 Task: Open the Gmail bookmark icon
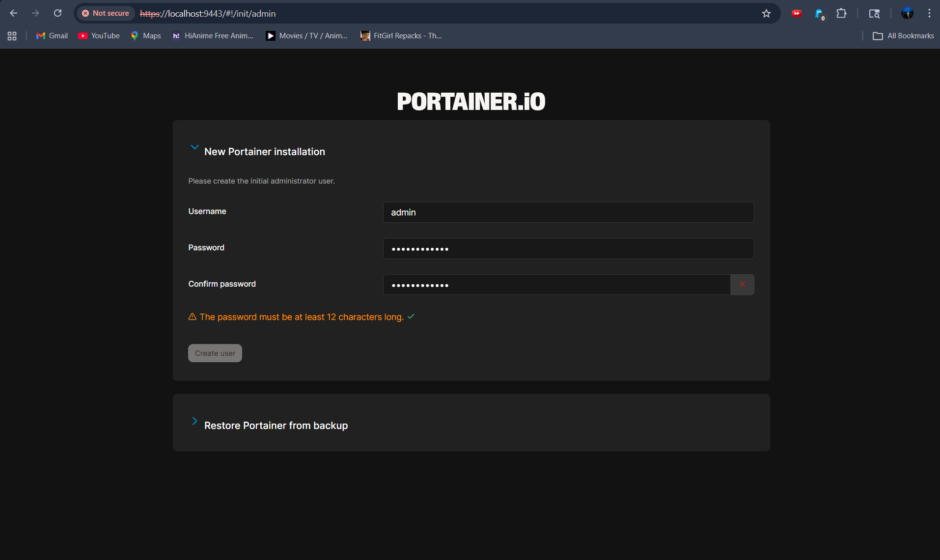pyautogui.click(x=40, y=35)
